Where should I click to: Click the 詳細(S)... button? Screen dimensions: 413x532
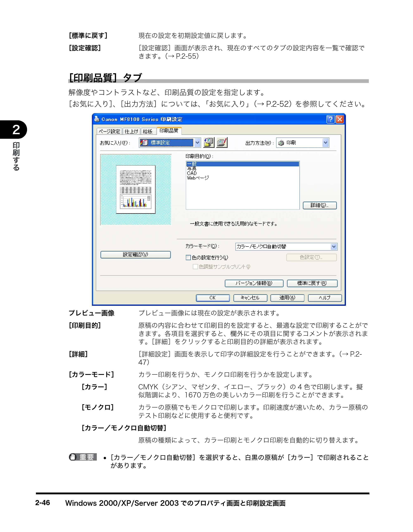(320, 205)
